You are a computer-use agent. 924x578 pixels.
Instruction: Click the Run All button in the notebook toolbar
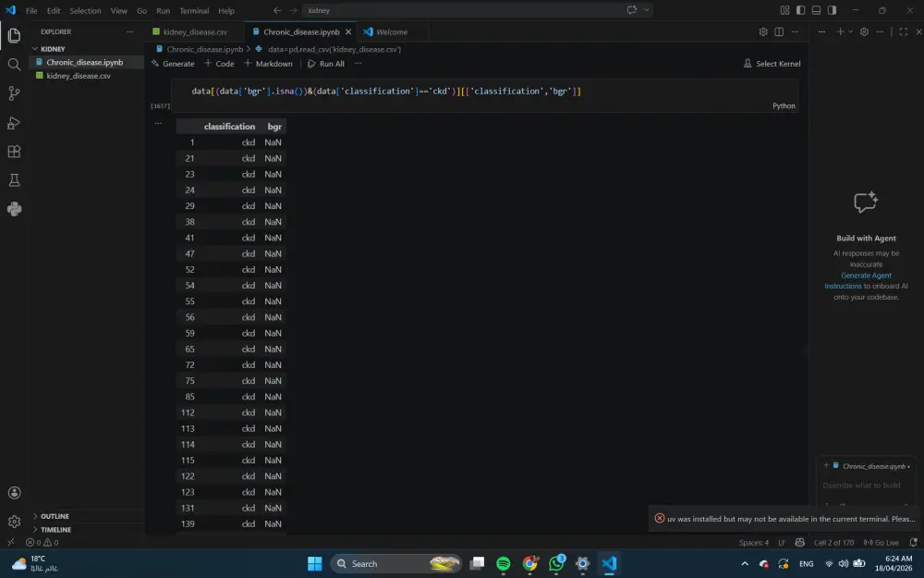point(325,63)
